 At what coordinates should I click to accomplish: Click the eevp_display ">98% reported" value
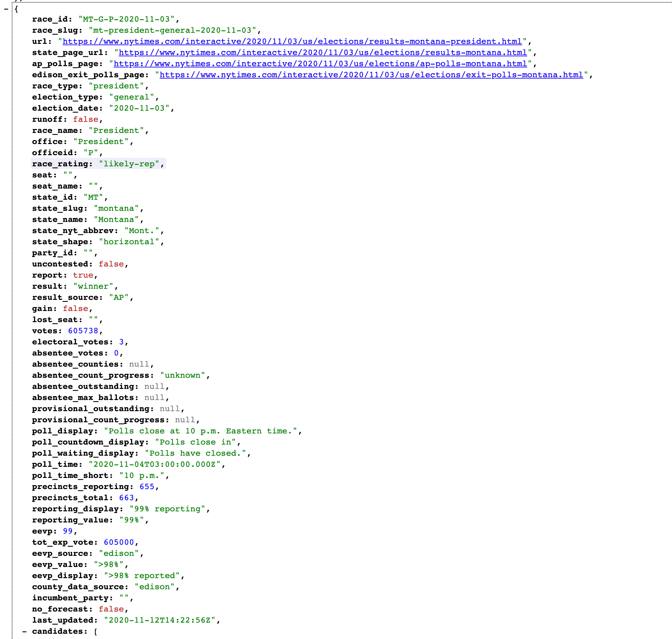click(x=142, y=575)
